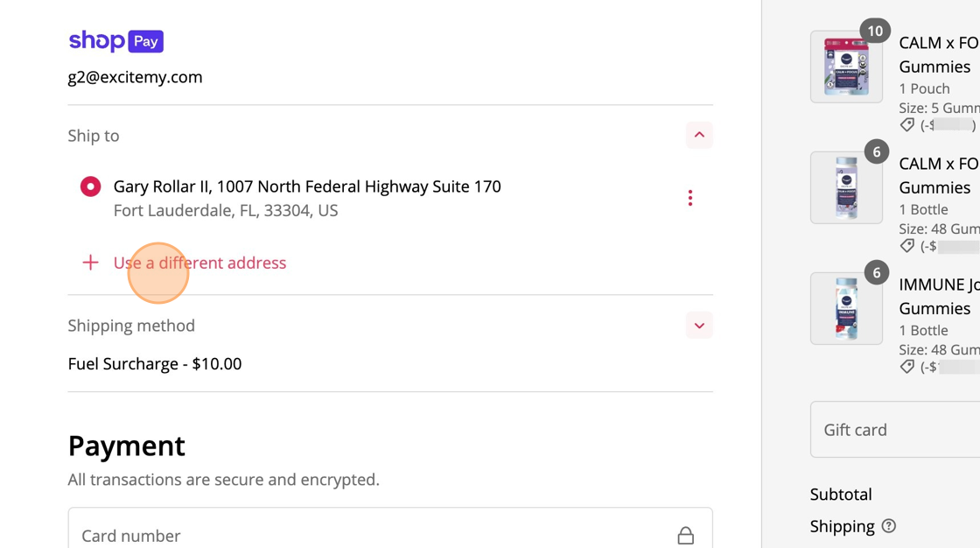Open the CALM x FOCUS bottle thumbnail
Viewport: 980px width, 548px height.
tap(846, 187)
